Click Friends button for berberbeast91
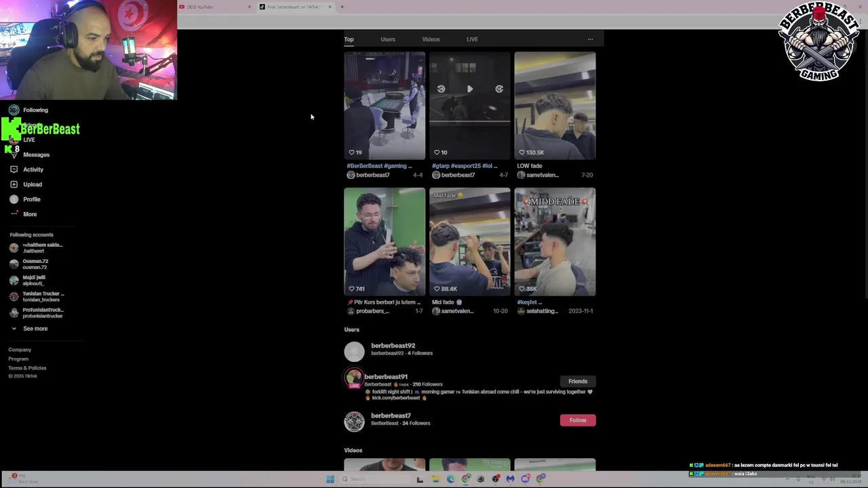This screenshot has width=868, height=488. point(578,382)
